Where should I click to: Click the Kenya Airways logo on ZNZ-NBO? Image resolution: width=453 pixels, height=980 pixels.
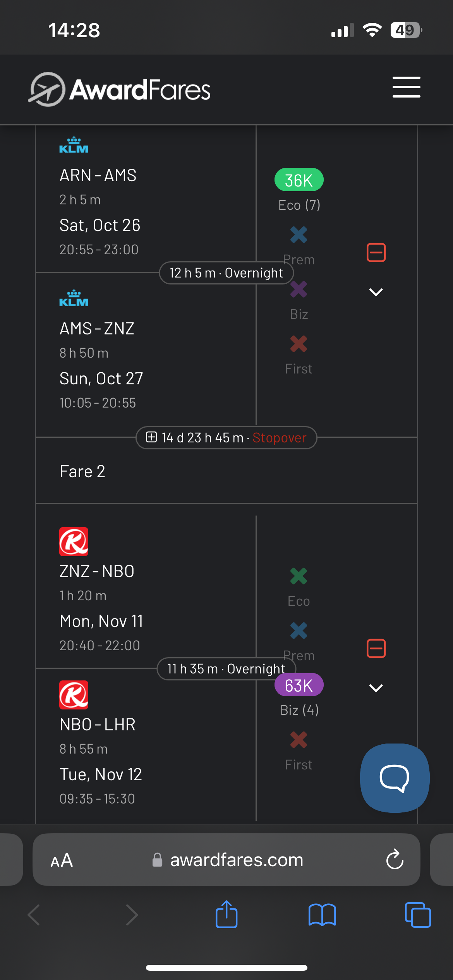tap(74, 541)
